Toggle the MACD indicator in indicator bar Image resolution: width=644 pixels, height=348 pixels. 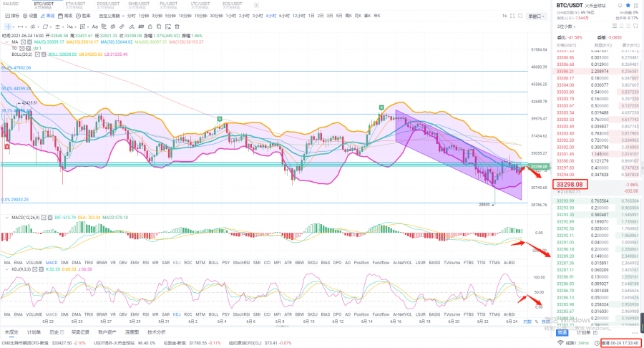click(52, 263)
